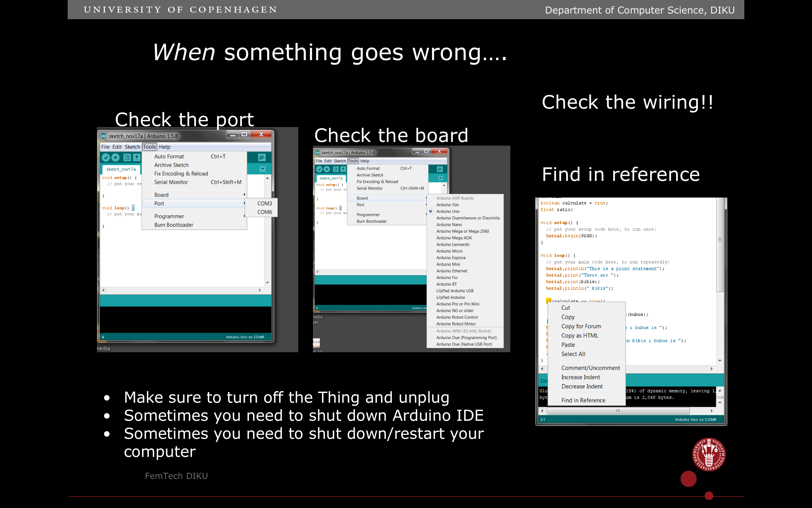Click Burn Bootloader in left window Tools menu

pos(195,225)
